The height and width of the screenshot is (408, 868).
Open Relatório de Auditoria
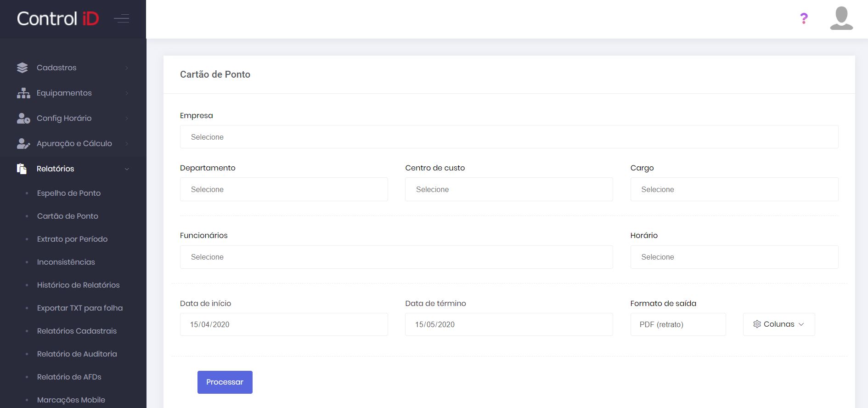[x=77, y=354]
